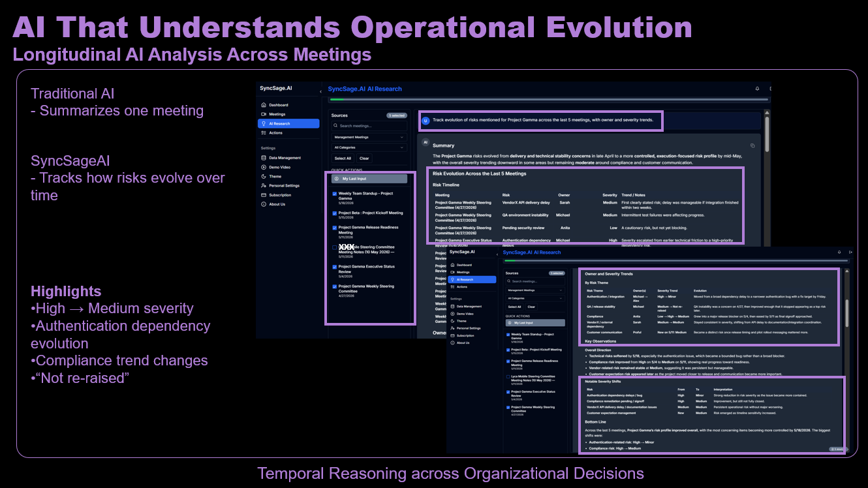Open Dashboard in lower screenshot sidebar
Image resolution: width=868 pixels, height=488 pixels.
click(471, 265)
